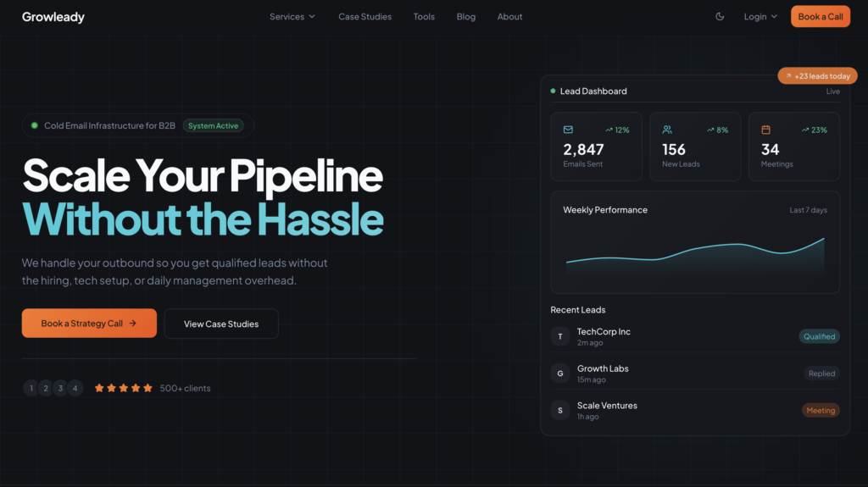Open the Case Studies nav item
Image resolution: width=868 pixels, height=487 pixels.
(364, 17)
